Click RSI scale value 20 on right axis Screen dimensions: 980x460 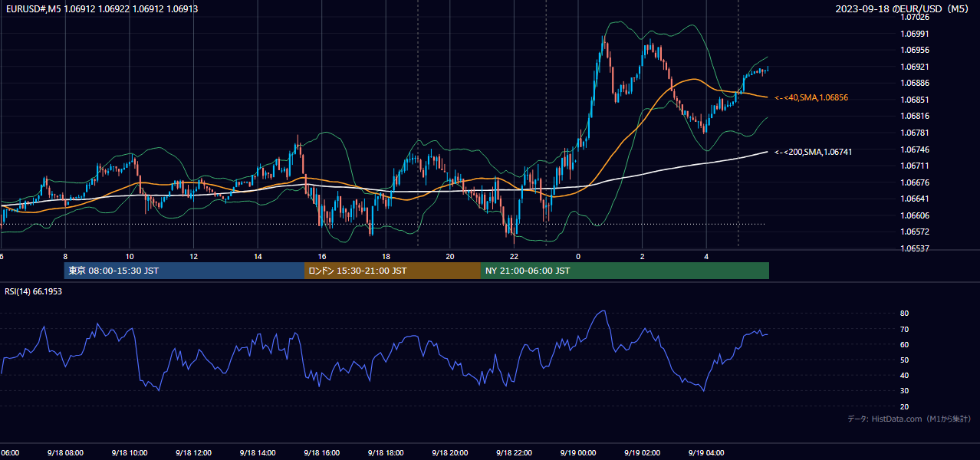(x=904, y=406)
